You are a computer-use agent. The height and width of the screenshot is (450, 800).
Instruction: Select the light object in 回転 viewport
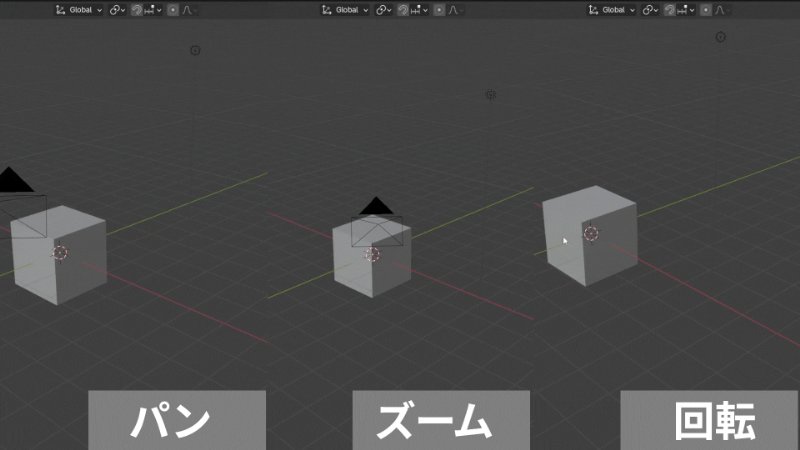click(720, 37)
